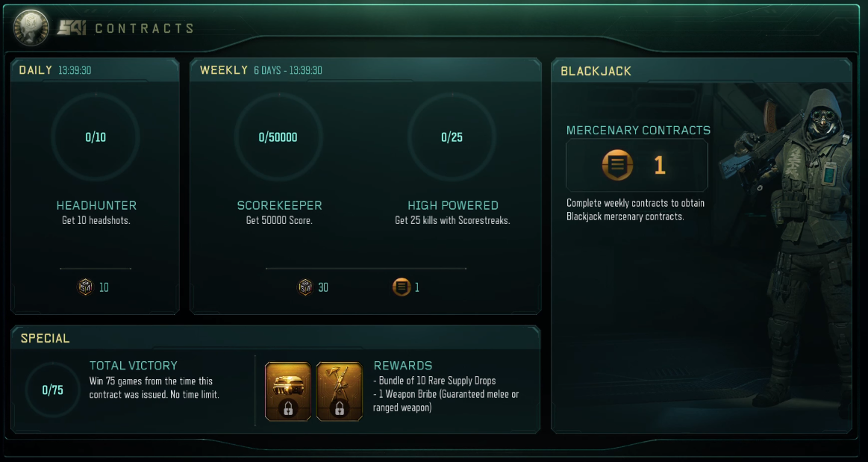Click the Total Victory contract title
868x462 pixels.
point(134,366)
